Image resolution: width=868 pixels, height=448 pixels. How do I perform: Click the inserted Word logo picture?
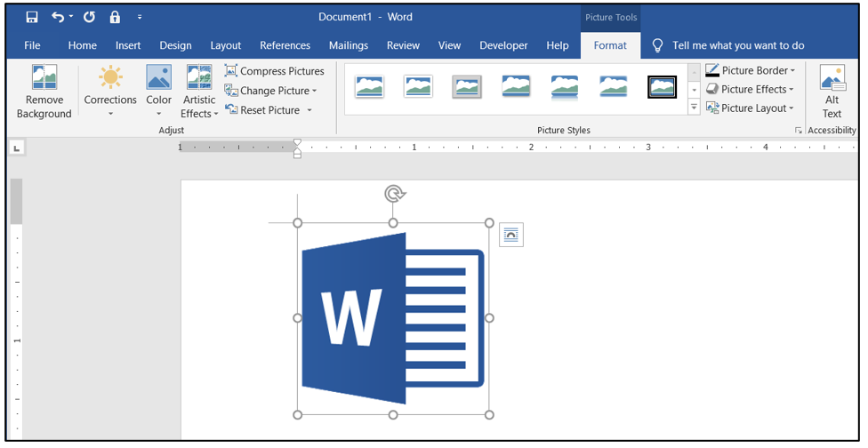click(x=393, y=318)
